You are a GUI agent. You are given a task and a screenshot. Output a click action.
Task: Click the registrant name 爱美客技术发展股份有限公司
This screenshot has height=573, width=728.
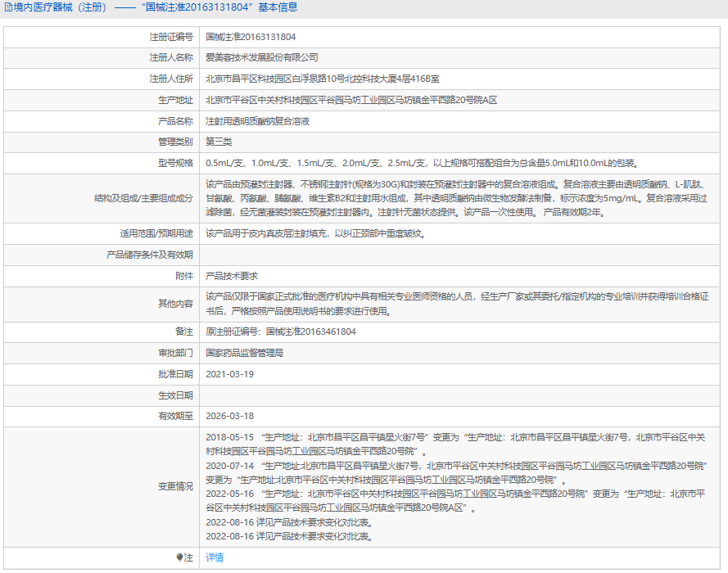[x=262, y=58]
